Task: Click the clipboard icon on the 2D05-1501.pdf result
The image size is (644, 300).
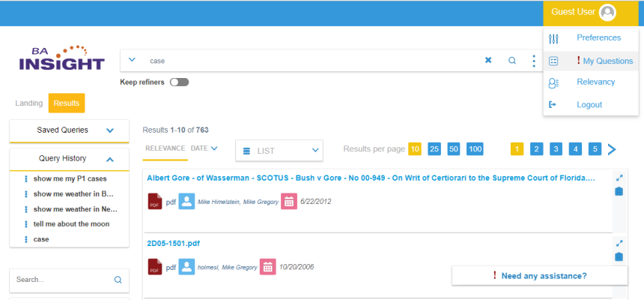Action: click(x=619, y=256)
